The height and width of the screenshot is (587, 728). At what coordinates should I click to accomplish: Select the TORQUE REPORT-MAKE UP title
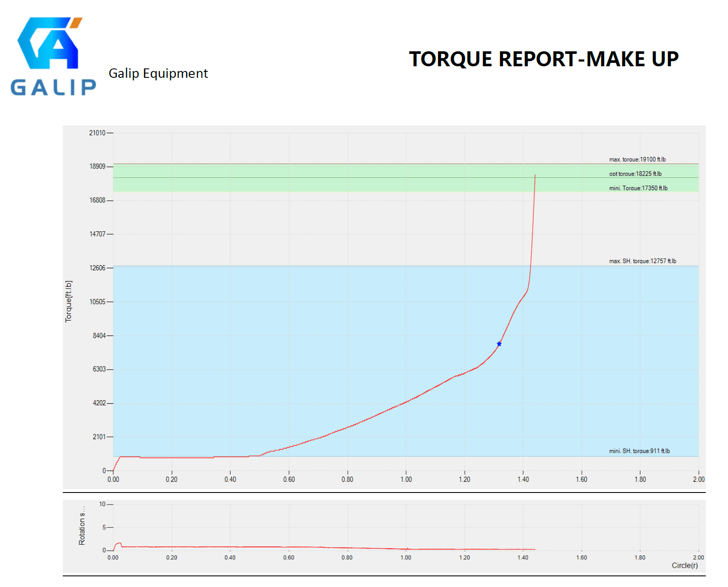tap(543, 59)
